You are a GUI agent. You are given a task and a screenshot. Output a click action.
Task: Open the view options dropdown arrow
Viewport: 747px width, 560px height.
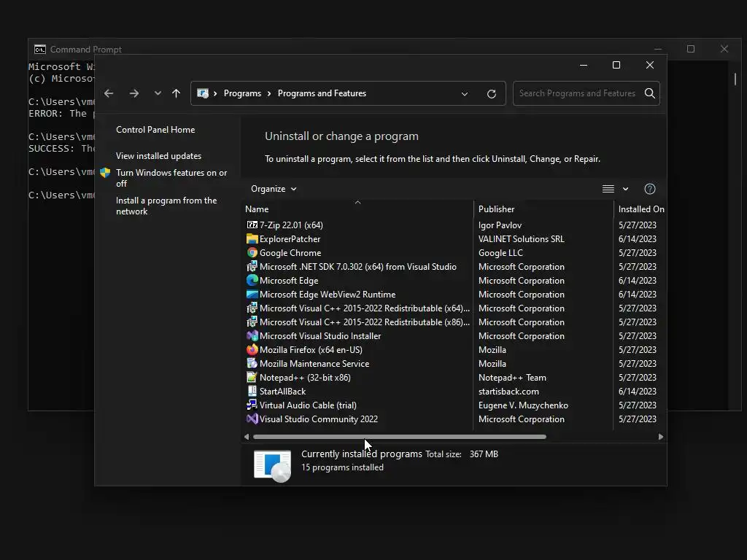click(625, 189)
